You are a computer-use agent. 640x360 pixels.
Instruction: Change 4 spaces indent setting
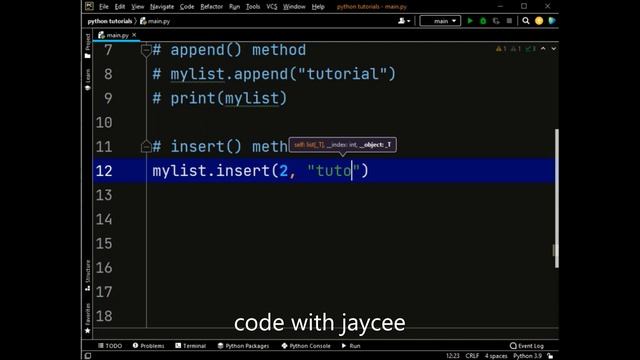(x=496, y=356)
